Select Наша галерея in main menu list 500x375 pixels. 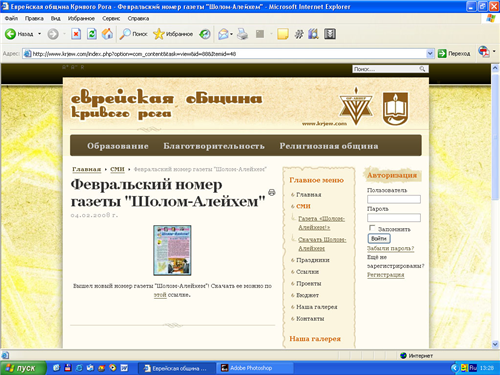tap(317, 307)
